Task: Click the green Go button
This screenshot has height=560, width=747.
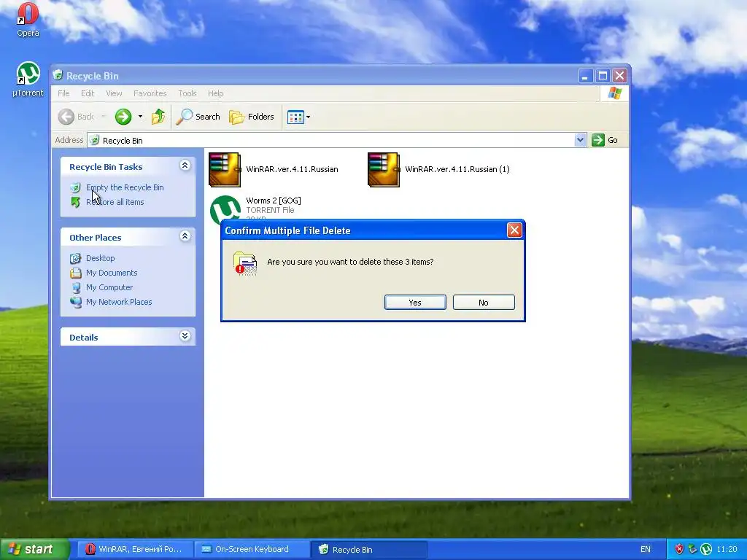Action: tap(605, 140)
